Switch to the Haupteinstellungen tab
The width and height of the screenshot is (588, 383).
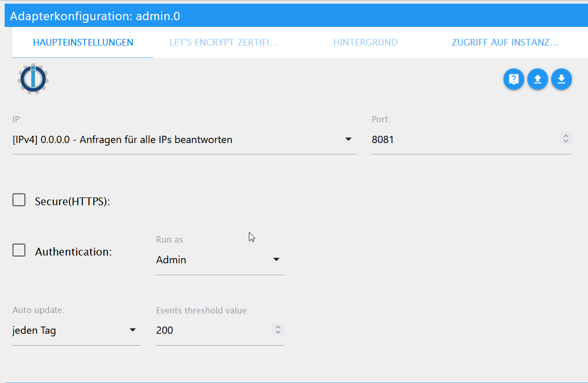pyautogui.click(x=83, y=42)
